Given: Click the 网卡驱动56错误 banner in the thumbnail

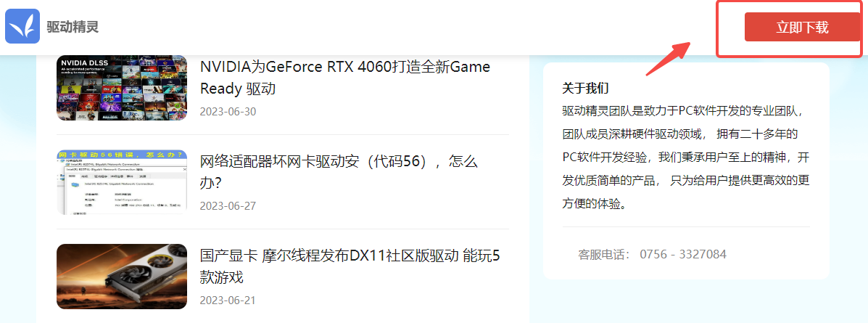Looking at the screenshot, I should pyautogui.click(x=122, y=155).
